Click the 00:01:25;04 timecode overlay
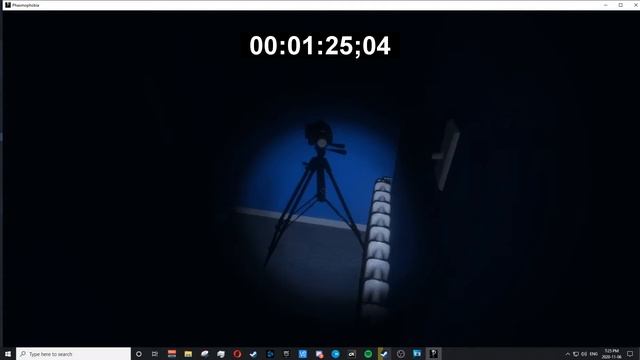Screen dimensions: 640x360 [x=320, y=46]
